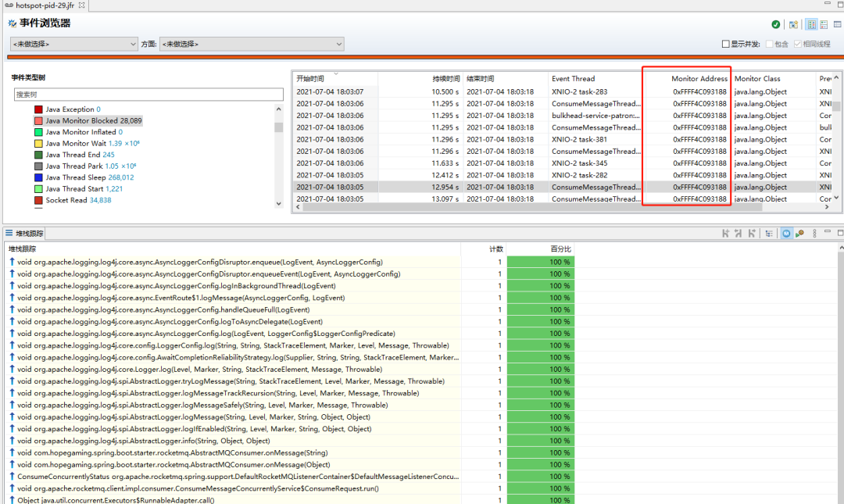Click arrow icon of handleQueueFull frame
Image resolution: width=844 pixels, height=504 pixels.
tap(12, 309)
